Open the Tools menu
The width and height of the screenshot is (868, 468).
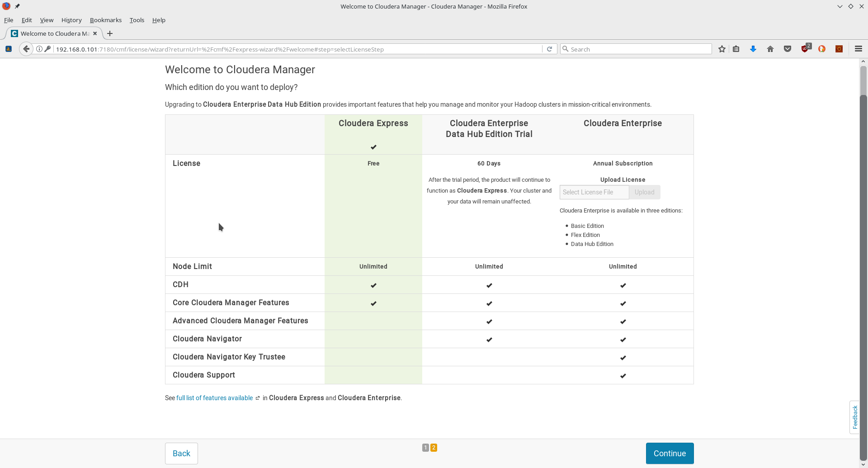point(137,20)
